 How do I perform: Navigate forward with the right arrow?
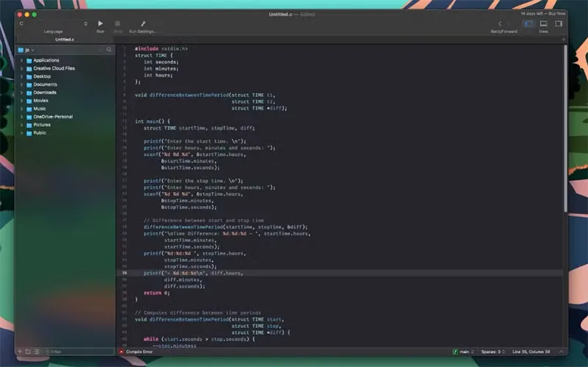click(x=510, y=24)
